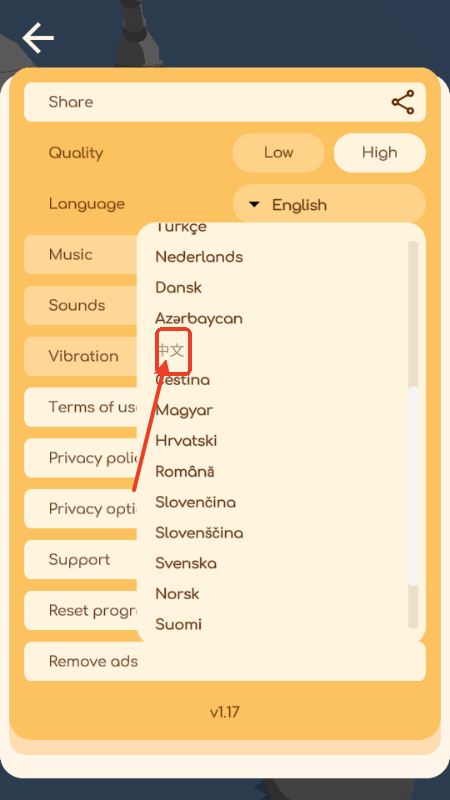The image size is (450, 800).
Task: Select Suomi language option
Action: [x=179, y=624]
